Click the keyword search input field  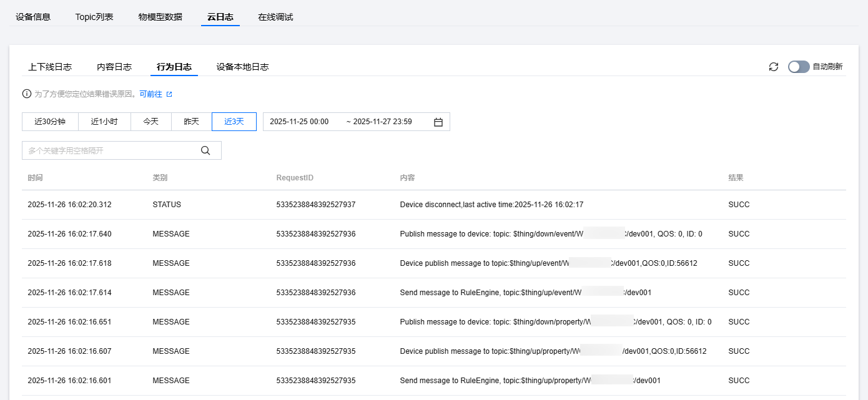[x=109, y=150]
